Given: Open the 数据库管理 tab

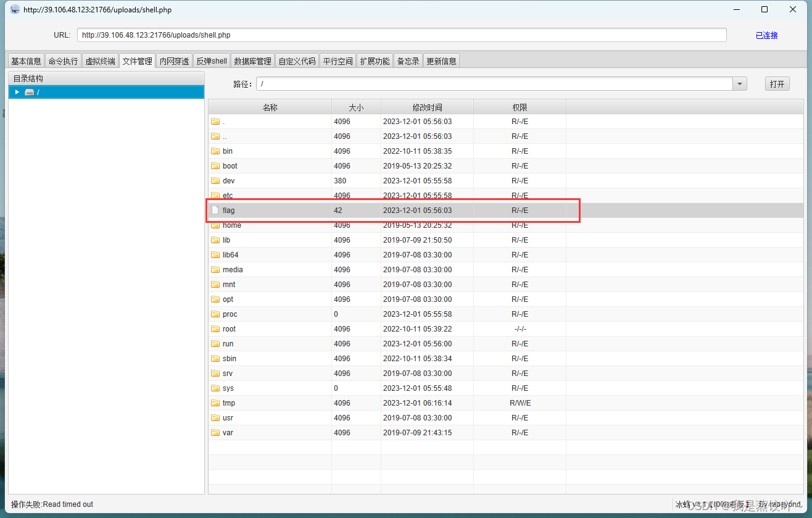Looking at the screenshot, I should point(252,61).
